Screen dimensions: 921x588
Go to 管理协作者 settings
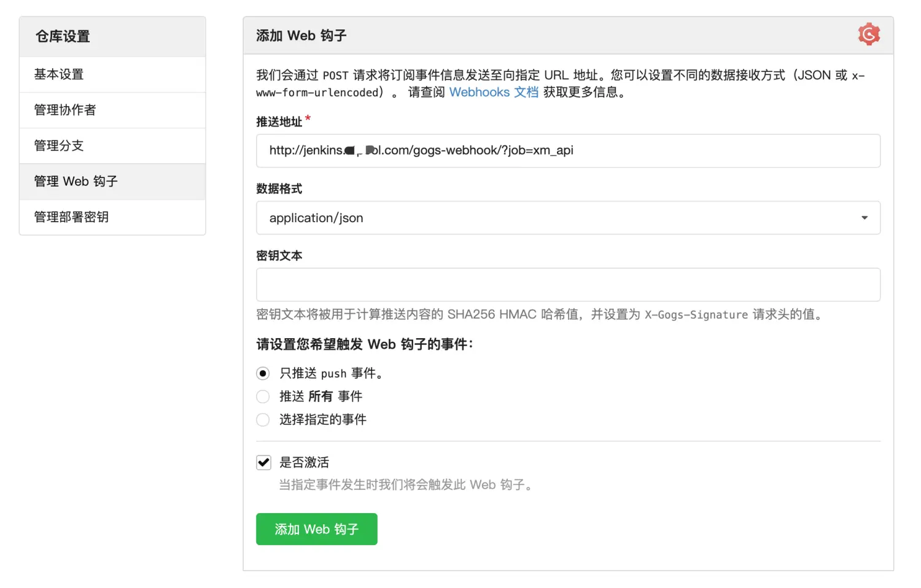tap(65, 110)
